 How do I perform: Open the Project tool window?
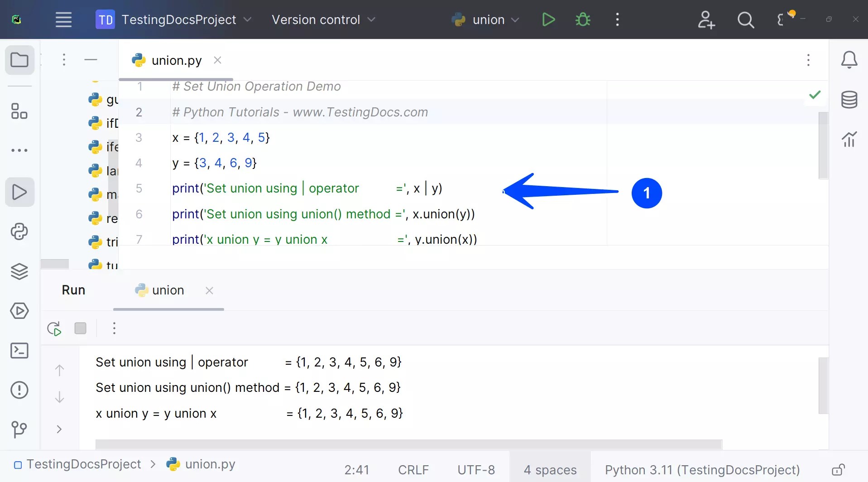(19, 60)
